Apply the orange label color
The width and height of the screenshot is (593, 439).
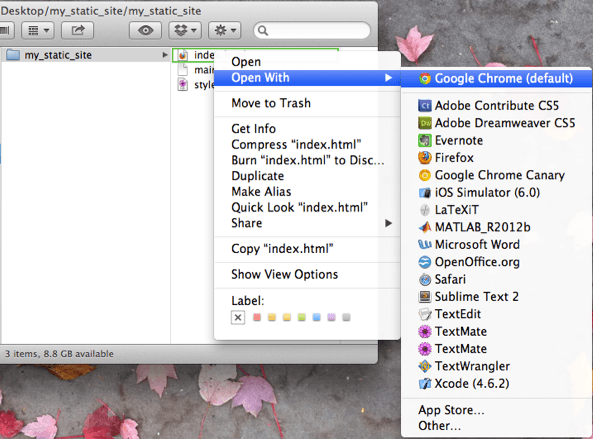point(272,317)
